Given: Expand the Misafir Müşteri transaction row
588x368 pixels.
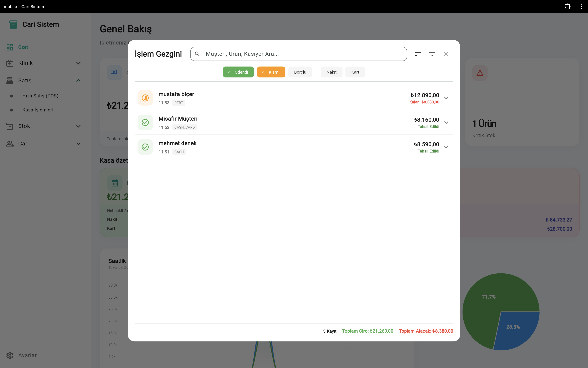Looking at the screenshot, I should coord(446,123).
